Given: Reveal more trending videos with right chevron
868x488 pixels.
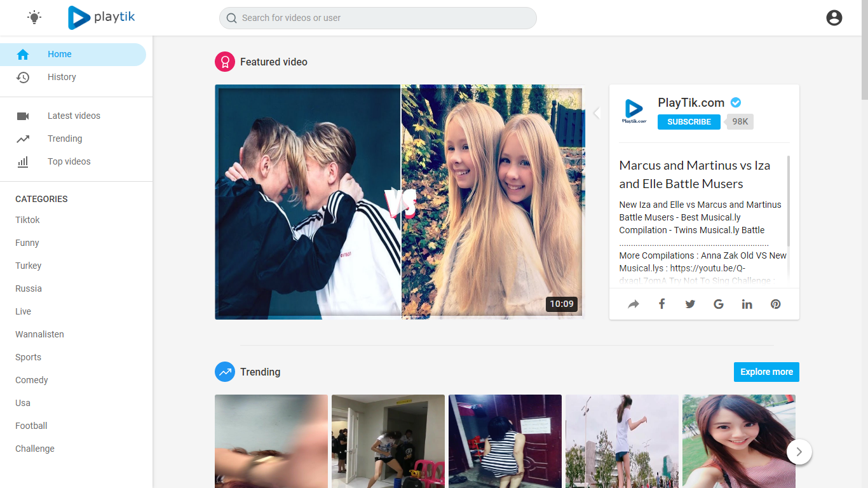Looking at the screenshot, I should [x=799, y=452].
